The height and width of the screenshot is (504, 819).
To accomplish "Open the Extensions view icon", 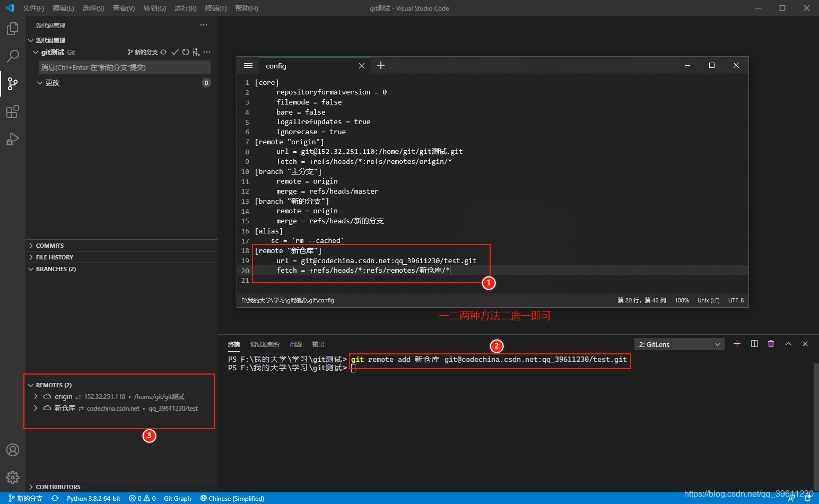I will pyautogui.click(x=12, y=111).
